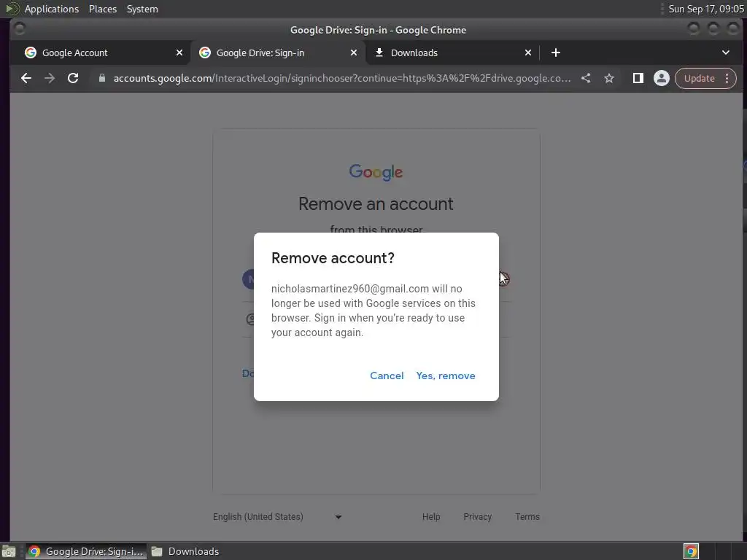
Task: Open English (United States) language dropdown
Action: 277,517
